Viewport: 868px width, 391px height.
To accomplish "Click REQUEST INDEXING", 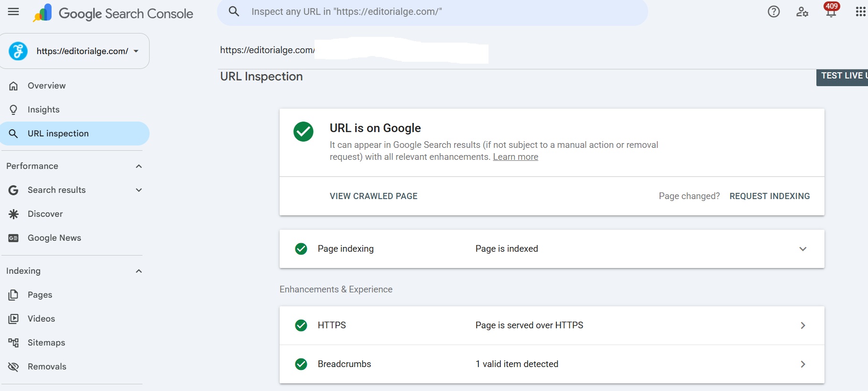I will click(770, 196).
